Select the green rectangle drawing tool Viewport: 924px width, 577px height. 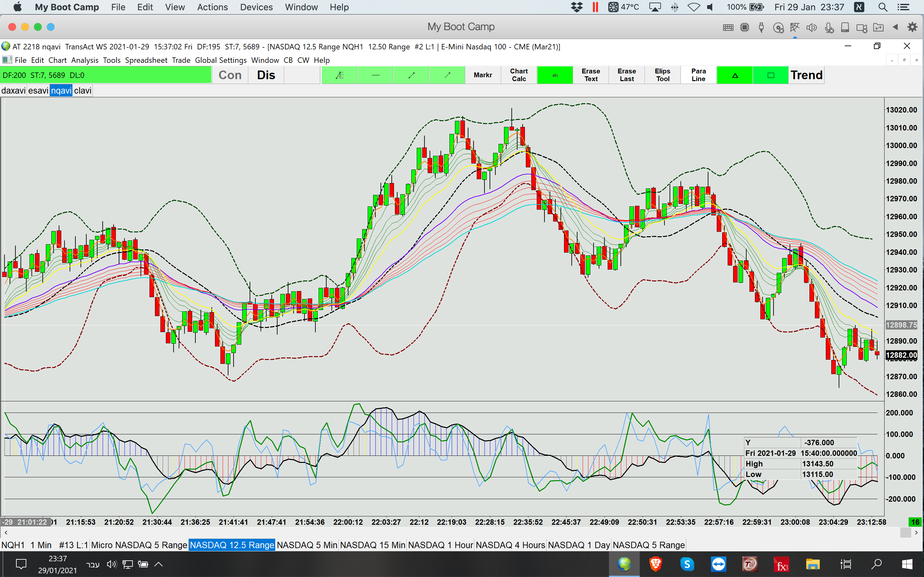pyautogui.click(x=771, y=75)
